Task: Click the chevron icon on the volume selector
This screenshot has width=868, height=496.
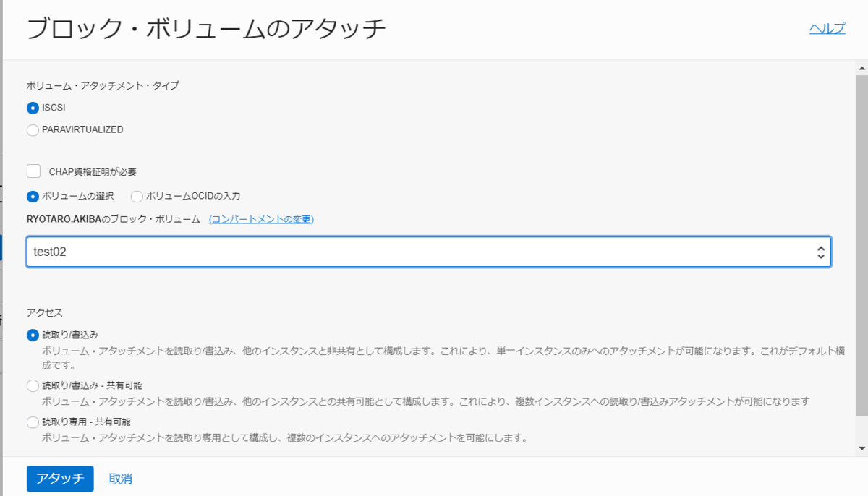Action: point(820,252)
